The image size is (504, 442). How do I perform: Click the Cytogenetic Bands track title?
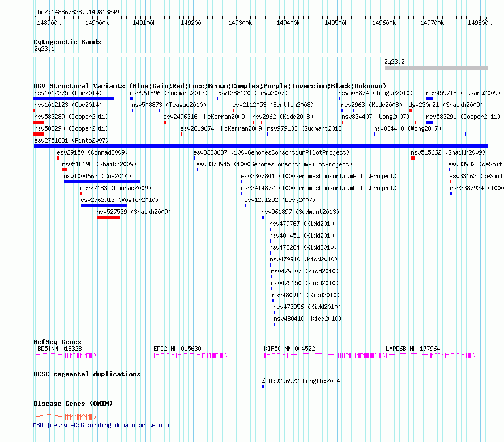[x=67, y=42]
